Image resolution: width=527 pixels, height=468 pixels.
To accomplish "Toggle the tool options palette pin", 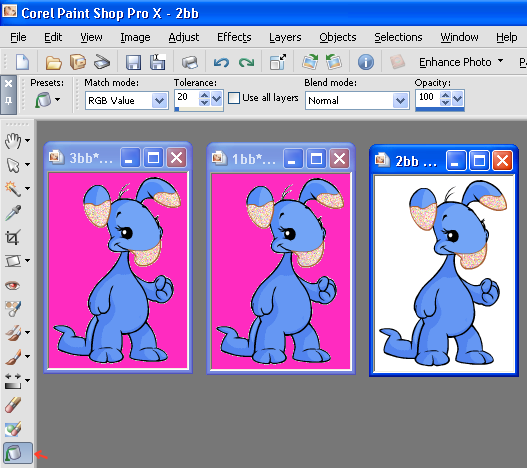I will (8, 100).
